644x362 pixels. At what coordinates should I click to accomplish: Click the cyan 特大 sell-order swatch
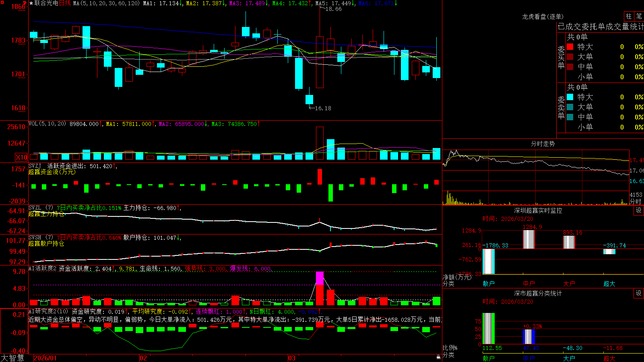pos(570,97)
